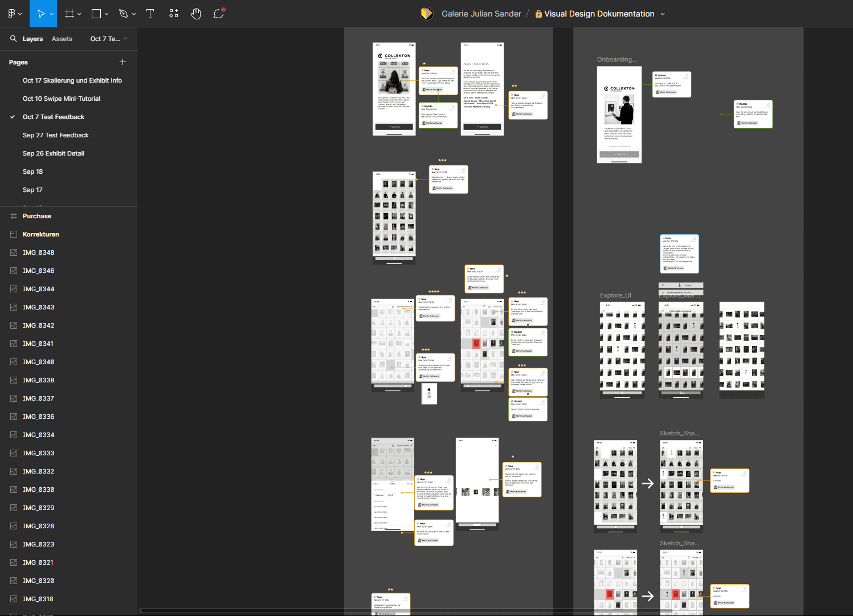Viewport: 853px width, 616px height.
Task: Expand the shape tools dropdown arrow
Action: pos(107,13)
